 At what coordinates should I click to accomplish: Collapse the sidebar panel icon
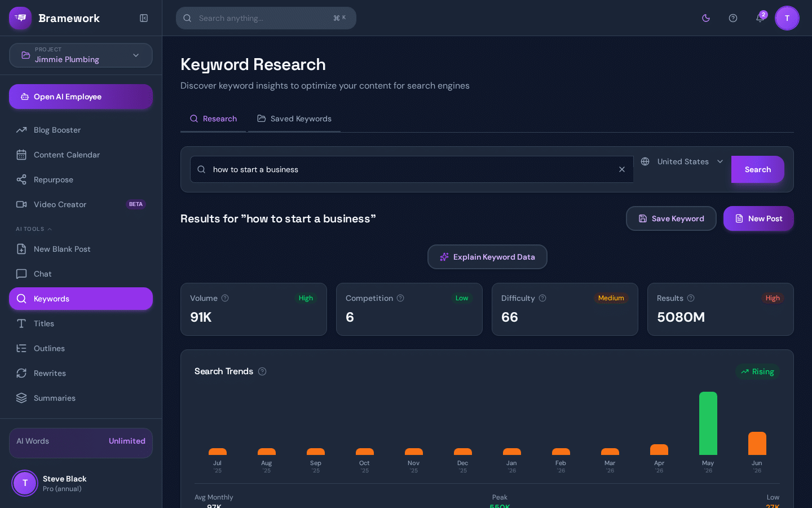(144, 18)
